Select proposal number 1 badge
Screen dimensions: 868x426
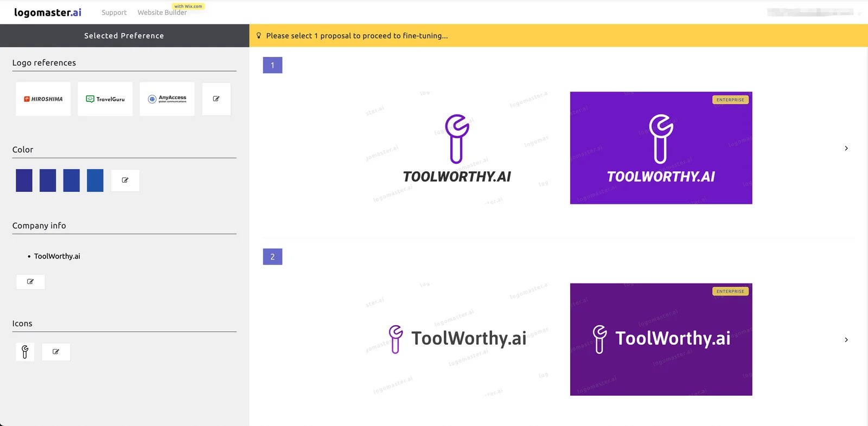[272, 65]
